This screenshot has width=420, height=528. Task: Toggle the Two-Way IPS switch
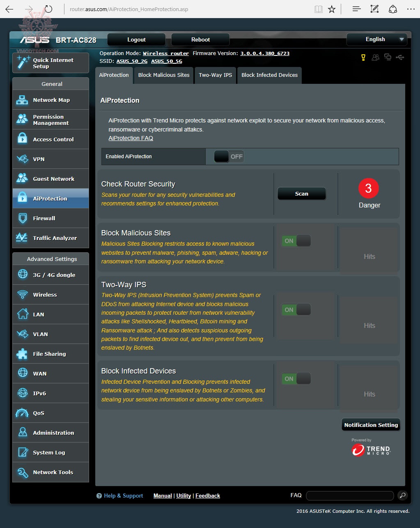(296, 309)
